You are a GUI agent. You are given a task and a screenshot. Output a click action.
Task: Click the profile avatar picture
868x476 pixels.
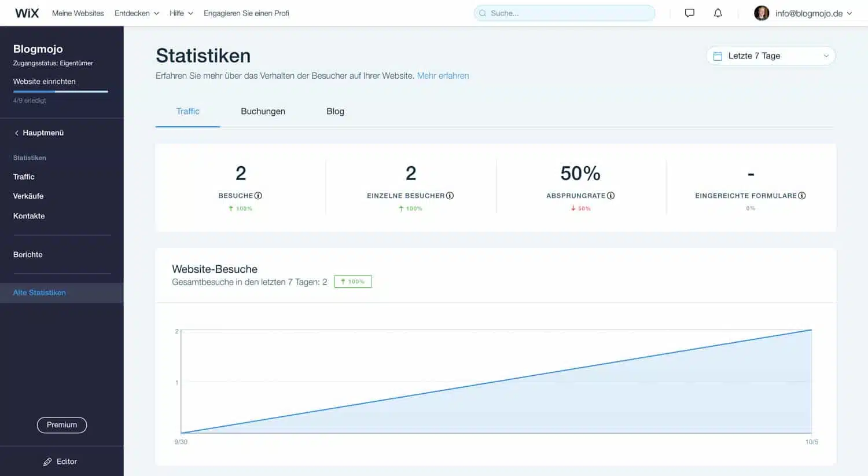point(761,13)
